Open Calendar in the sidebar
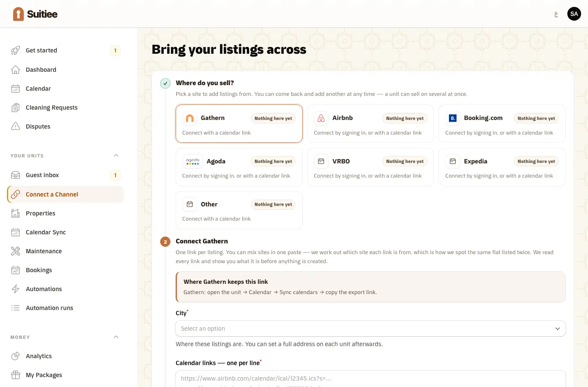This screenshot has width=588, height=387. [65, 89]
